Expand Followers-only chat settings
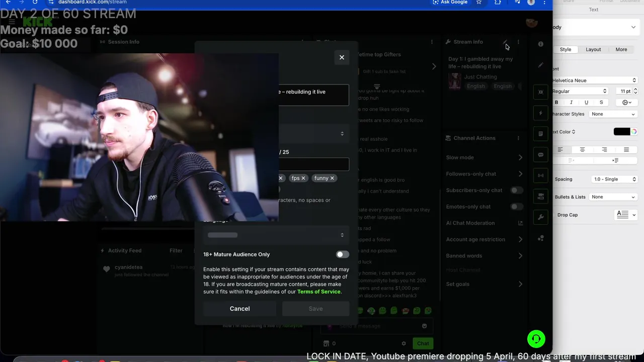644x362 pixels. point(520,174)
